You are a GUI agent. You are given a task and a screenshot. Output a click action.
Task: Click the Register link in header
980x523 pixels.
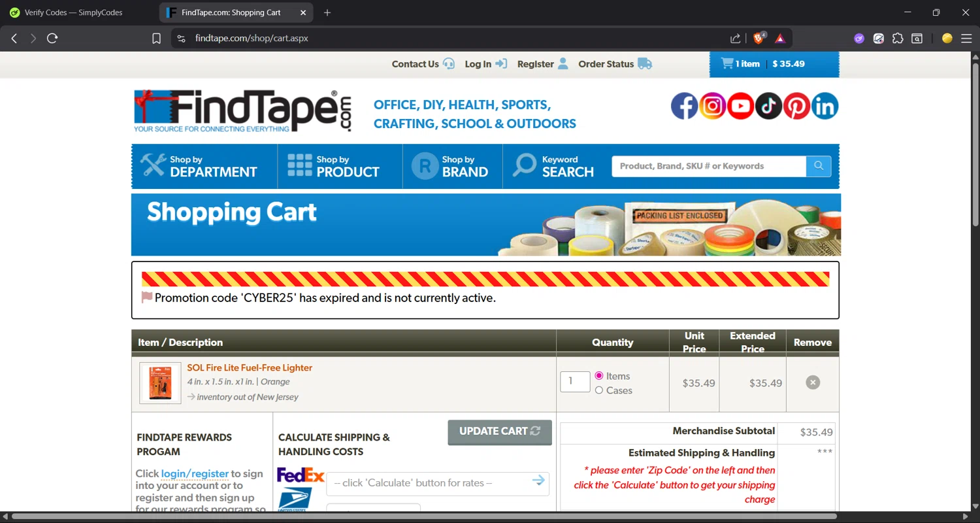543,64
